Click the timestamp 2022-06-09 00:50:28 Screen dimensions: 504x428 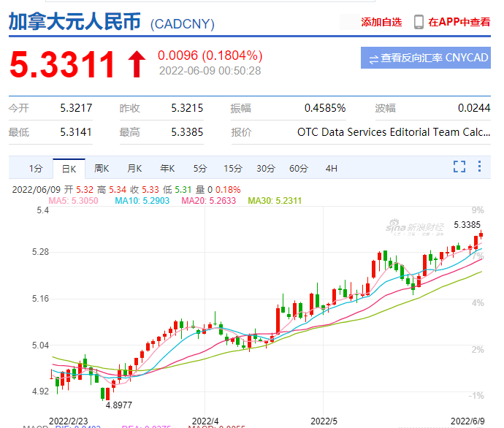coord(210,71)
